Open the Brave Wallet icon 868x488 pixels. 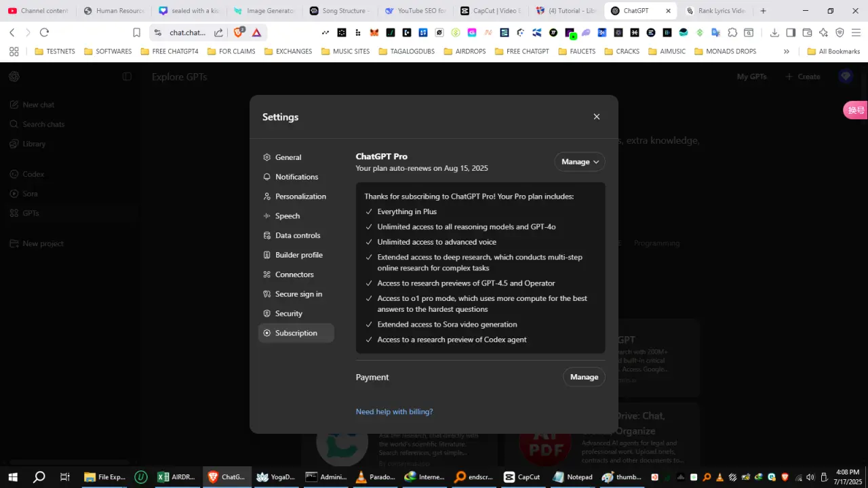[807, 33]
